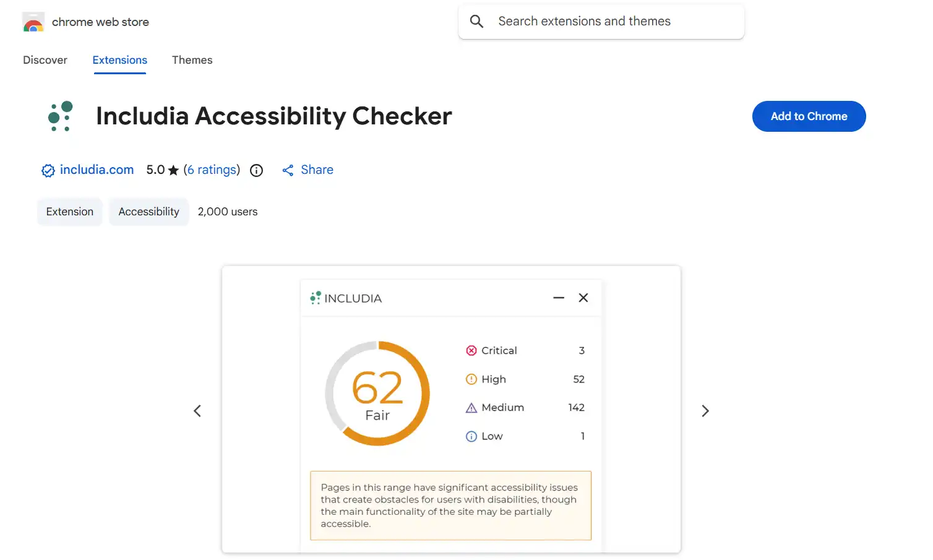Open the Share options
Viewport: 933px width, 560px height.
point(307,170)
